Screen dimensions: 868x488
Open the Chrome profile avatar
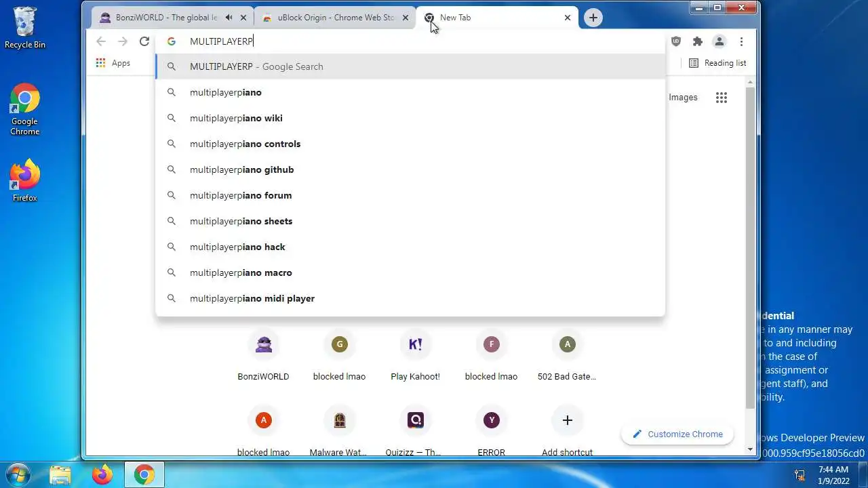[x=719, y=41]
